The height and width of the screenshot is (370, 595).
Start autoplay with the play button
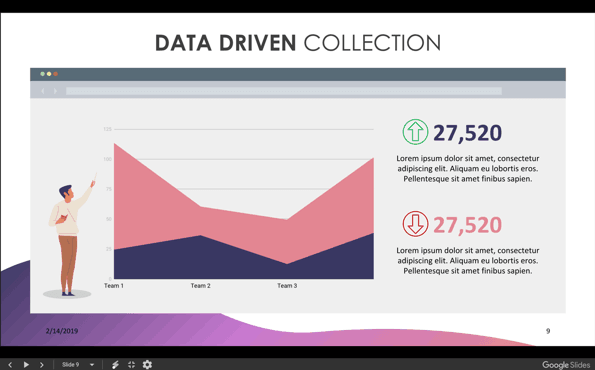click(26, 365)
